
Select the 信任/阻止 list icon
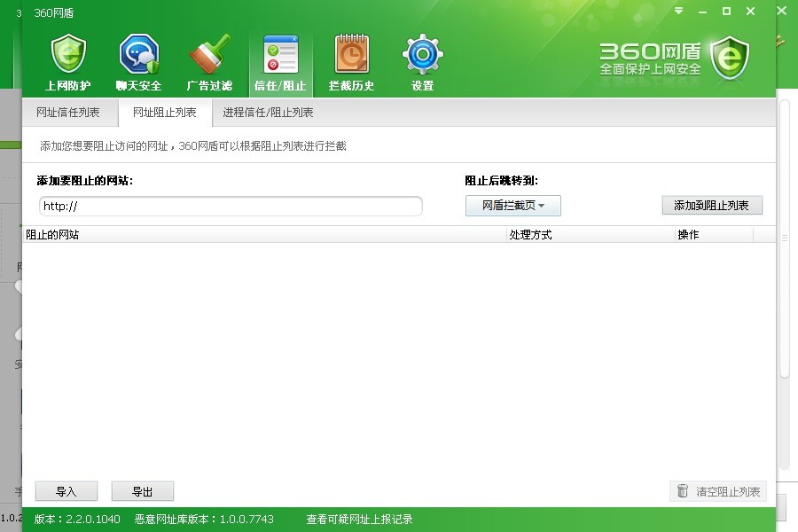[280, 54]
